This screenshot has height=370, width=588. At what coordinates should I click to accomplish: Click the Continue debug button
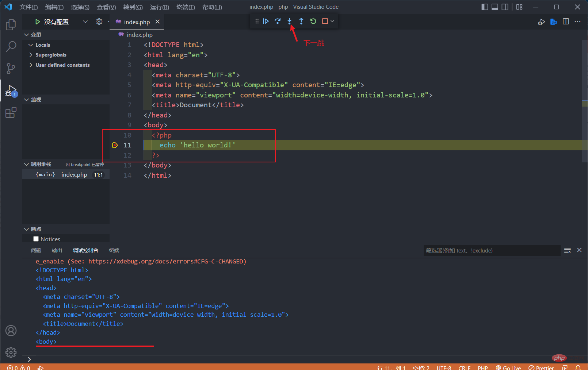tap(266, 21)
